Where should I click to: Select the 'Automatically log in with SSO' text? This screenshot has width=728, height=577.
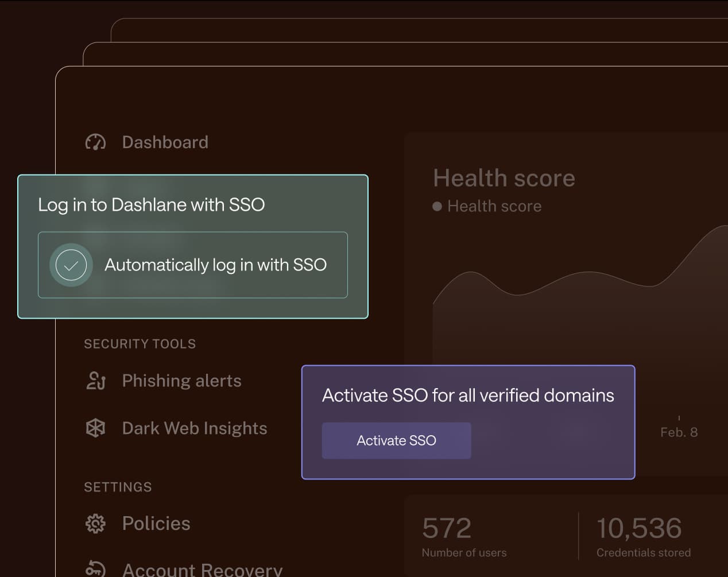tap(215, 265)
